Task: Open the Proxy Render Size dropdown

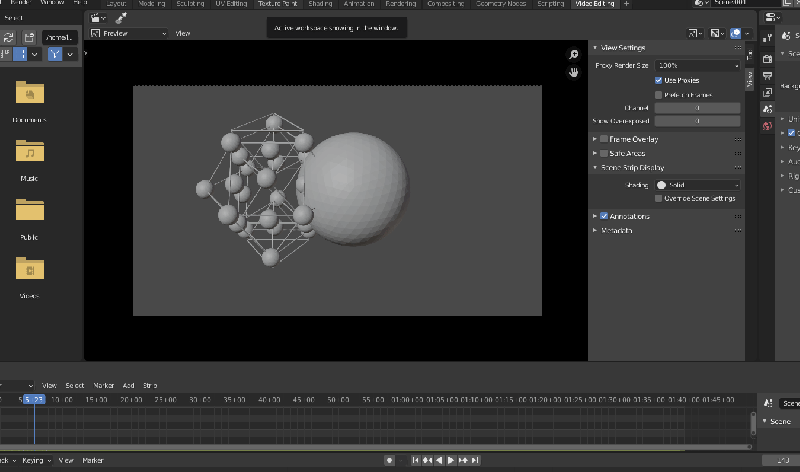Action: (697, 65)
